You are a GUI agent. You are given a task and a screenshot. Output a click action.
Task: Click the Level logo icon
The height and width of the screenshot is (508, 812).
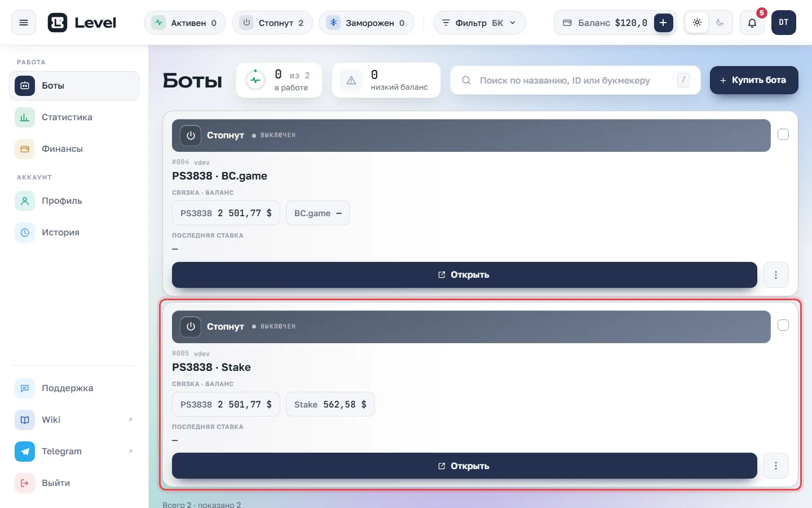click(58, 23)
